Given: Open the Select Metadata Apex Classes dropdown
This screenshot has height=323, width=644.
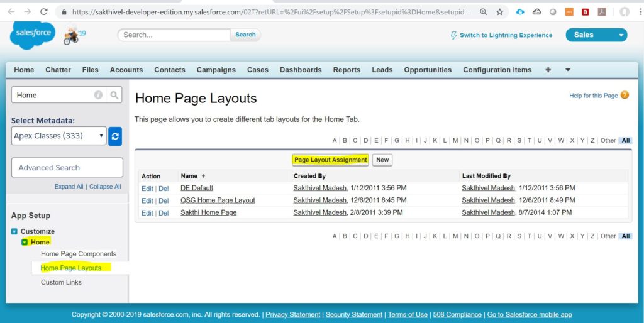Looking at the screenshot, I should tap(58, 136).
